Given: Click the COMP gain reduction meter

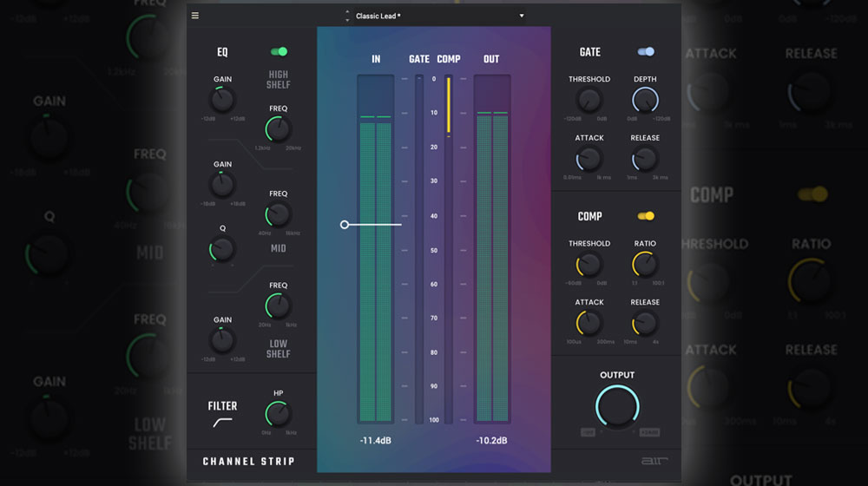Looking at the screenshot, I should pyautogui.click(x=449, y=249).
